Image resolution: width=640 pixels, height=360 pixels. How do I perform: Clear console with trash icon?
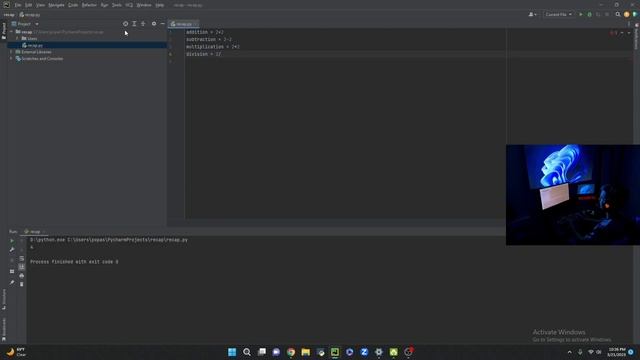22,284
